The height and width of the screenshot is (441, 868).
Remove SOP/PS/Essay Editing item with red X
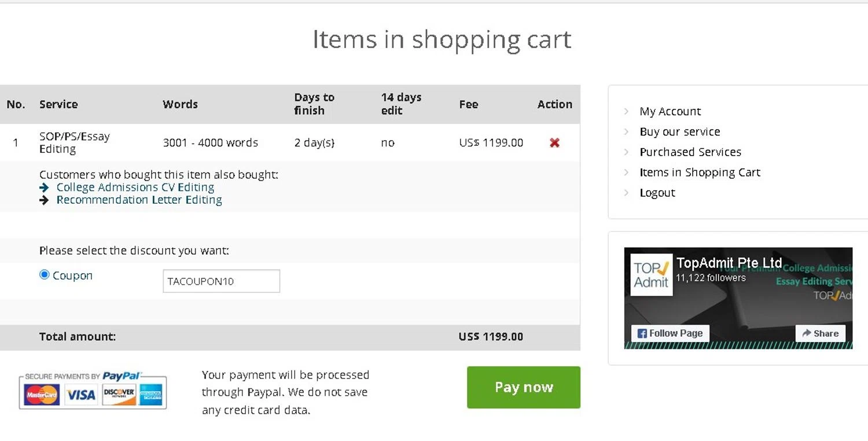click(554, 142)
